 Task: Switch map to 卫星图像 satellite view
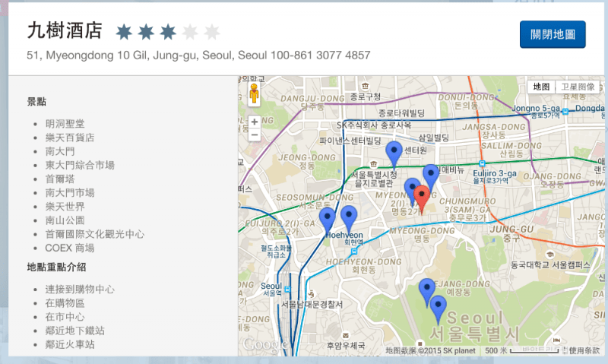click(x=578, y=87)
